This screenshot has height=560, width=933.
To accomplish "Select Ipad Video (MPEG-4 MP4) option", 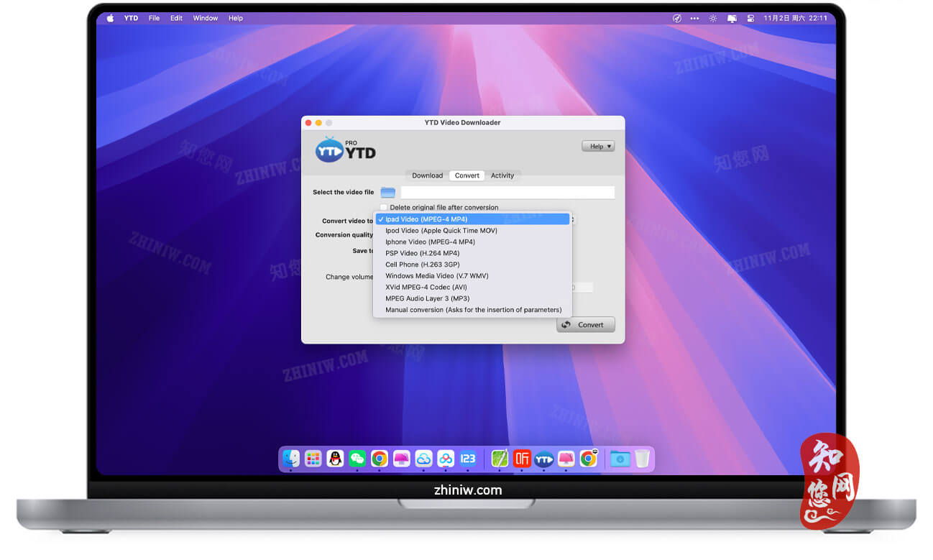I will point(473,219).
